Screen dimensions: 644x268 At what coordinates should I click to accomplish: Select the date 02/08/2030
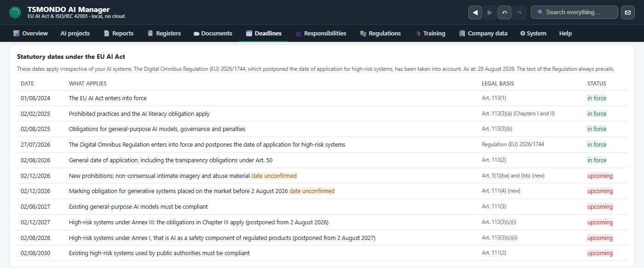(35, 253)
